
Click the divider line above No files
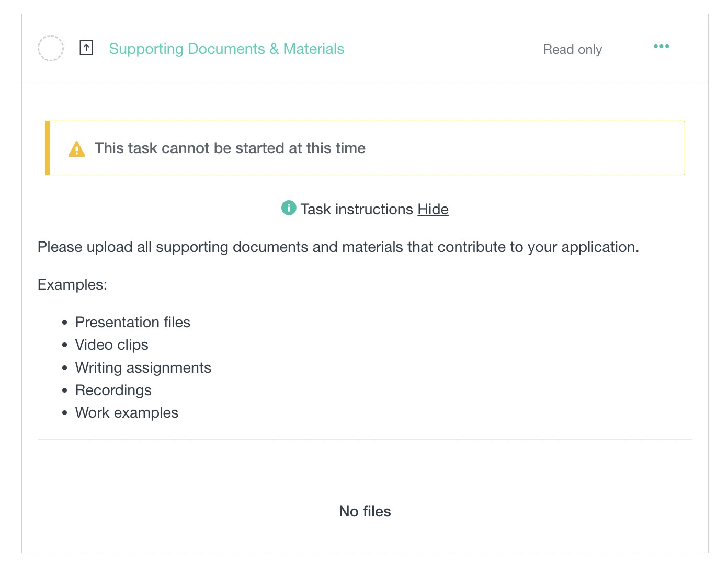[365, 439]
